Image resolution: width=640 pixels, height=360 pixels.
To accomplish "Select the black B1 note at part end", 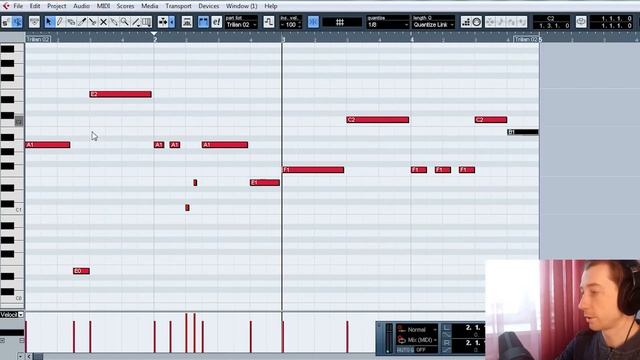I will pyautogui.click(x=523, y=132).
